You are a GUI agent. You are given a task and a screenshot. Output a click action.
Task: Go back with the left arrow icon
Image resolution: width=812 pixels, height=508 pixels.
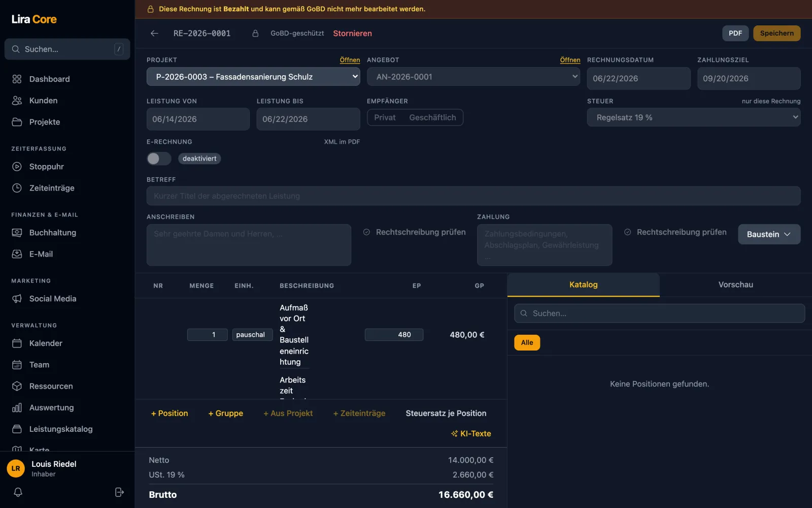click(x=154, y=34)
